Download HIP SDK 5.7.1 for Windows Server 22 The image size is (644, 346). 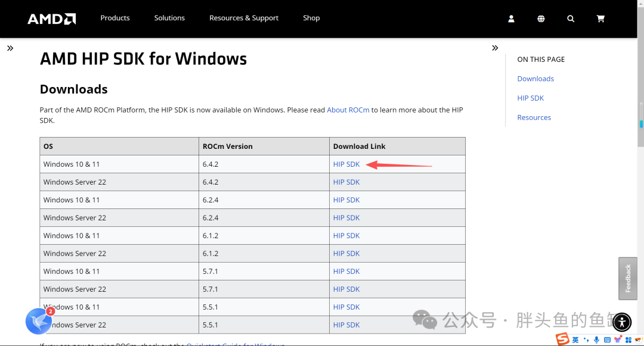tap(346, 289)
